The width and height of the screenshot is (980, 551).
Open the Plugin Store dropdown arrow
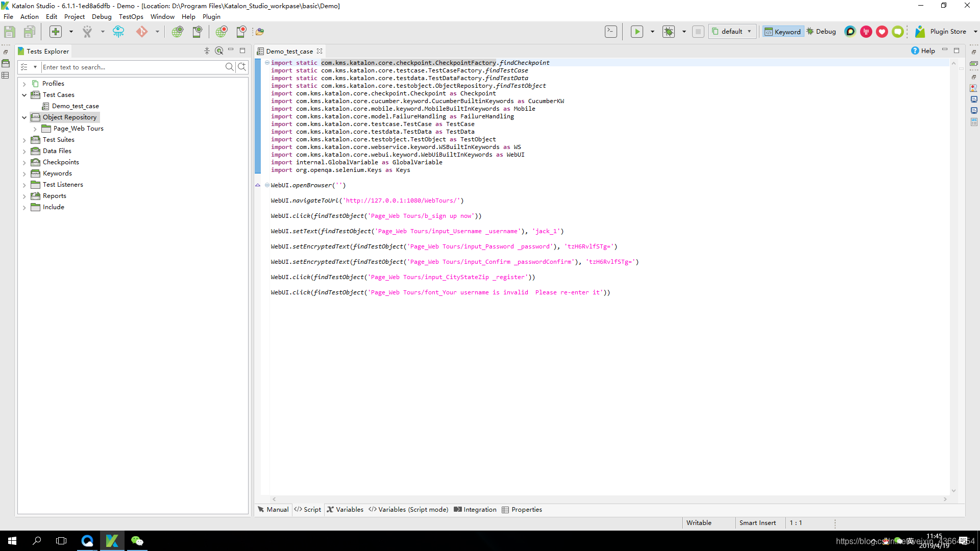[975, 32]
